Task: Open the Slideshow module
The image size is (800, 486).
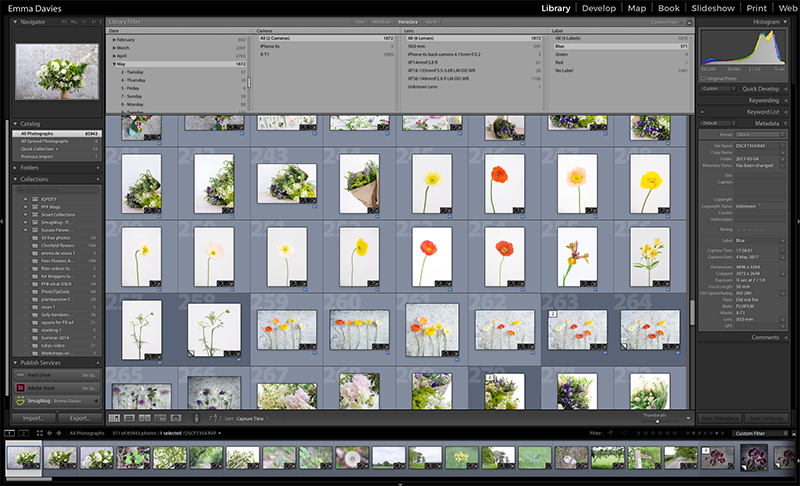Action: click(713, 8)
